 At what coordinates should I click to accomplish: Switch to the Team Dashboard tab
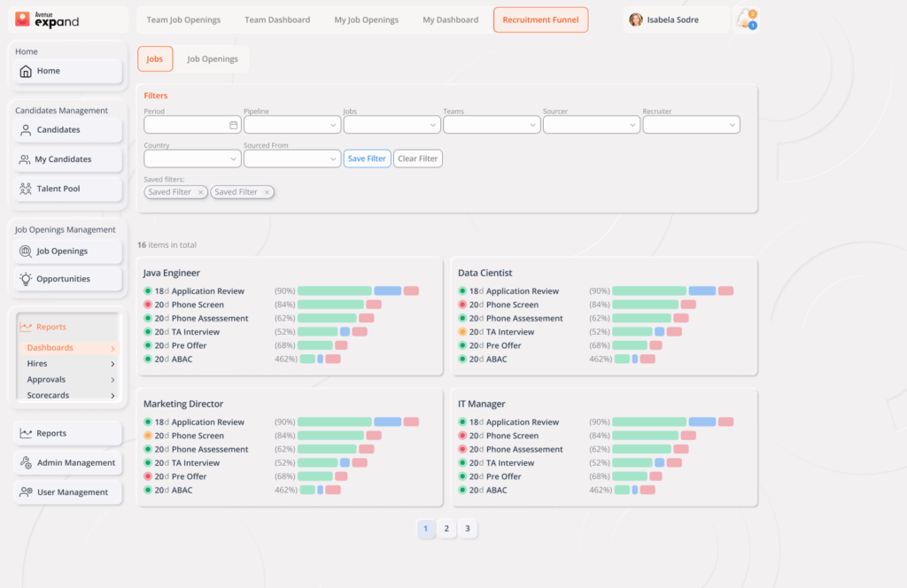coord(277,19)
